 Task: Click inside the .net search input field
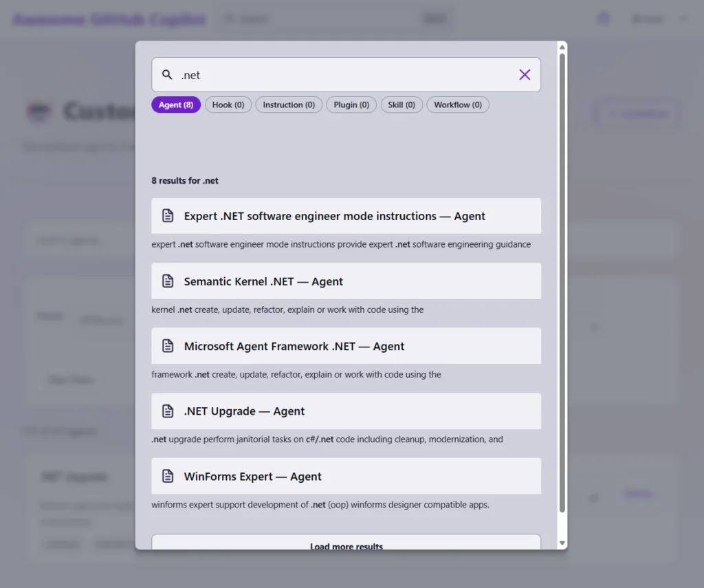tap(309, 74)
